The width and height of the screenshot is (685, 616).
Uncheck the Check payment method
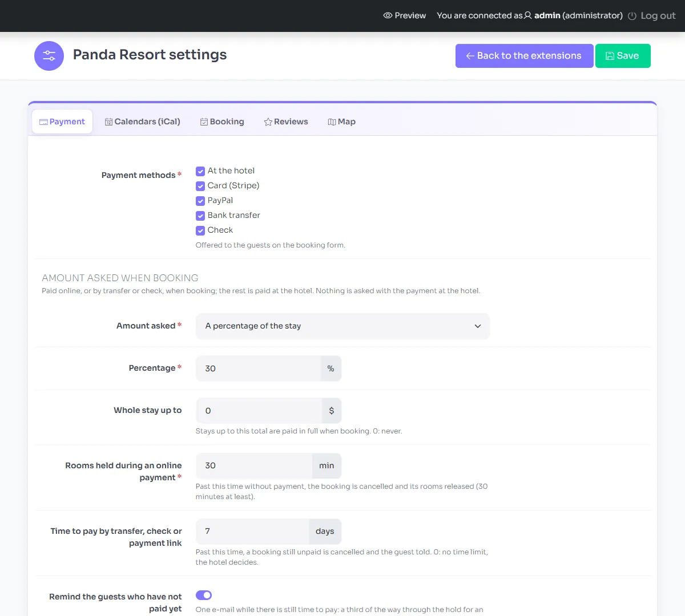pos(200,230)
